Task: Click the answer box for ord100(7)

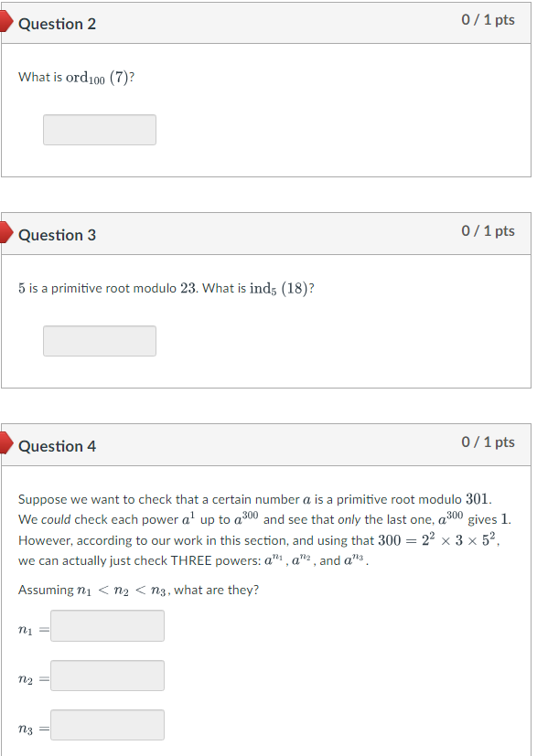Action: [99, 129]
